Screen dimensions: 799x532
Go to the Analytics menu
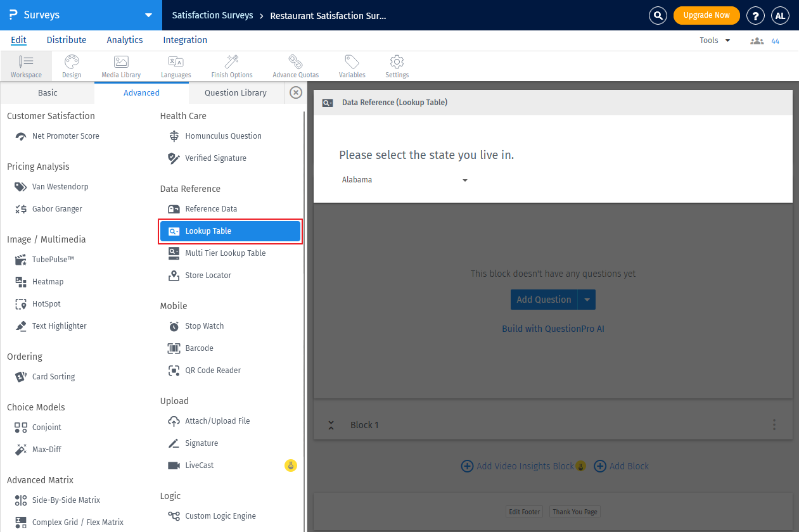pos(125,40)
